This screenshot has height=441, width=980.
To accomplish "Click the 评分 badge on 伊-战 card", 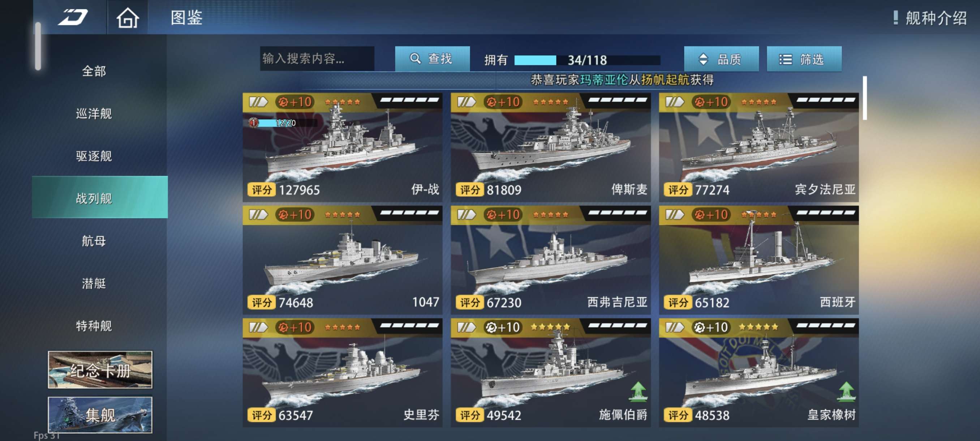I will click(261, 189).
